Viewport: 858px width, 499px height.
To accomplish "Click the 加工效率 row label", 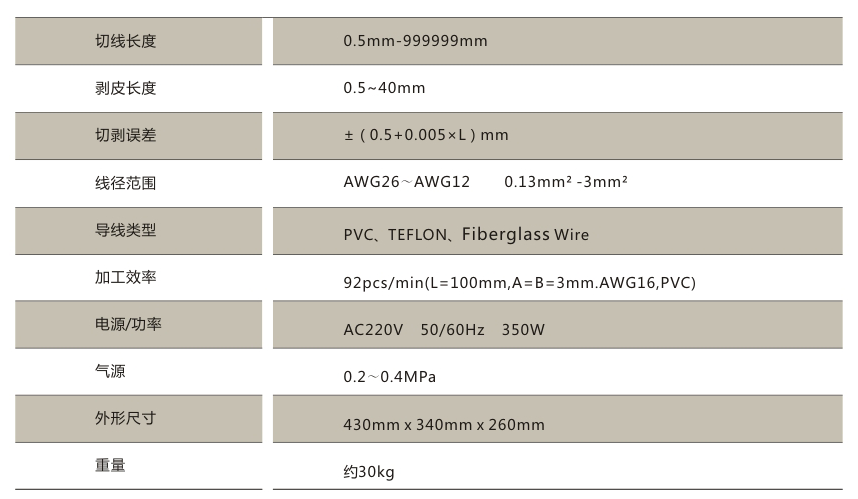I will pos(125,278).
